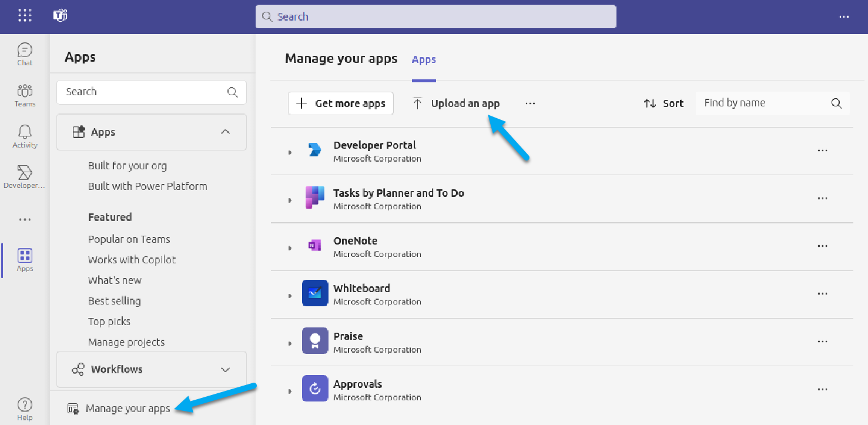
Task: Expand the Praise row
Action: click(290, 343)
